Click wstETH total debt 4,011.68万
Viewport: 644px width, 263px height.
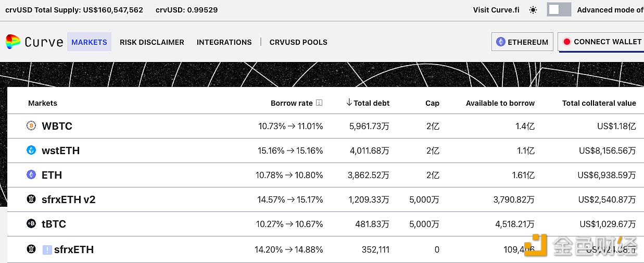(x=370, y=151)
